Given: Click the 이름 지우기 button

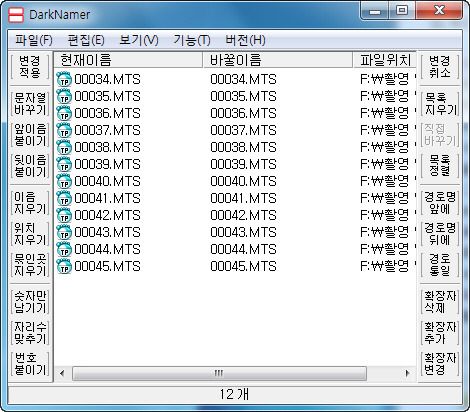Looking at the screenshot, I should 30,203.
